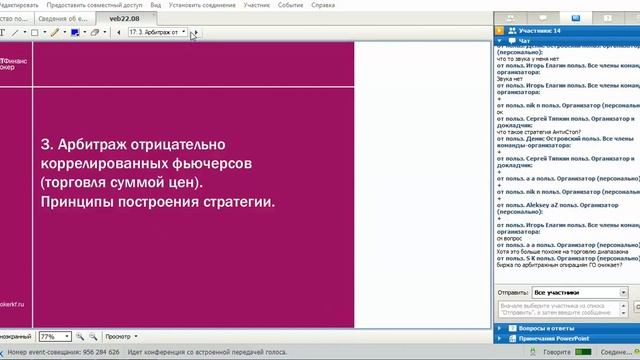The image size is (640, 360).
Task: Switch to the web22.08 tab
Action: pyautogui.click(x=124, y=18)
